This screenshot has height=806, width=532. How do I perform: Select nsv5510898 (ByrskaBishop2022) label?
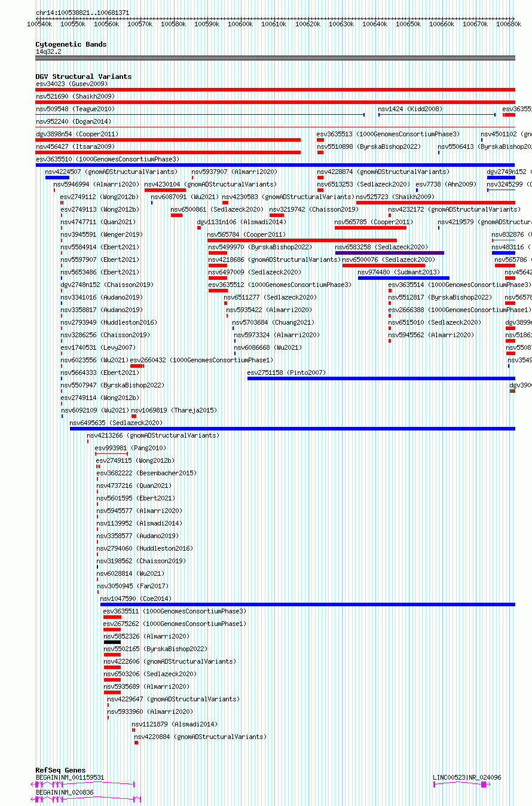[368, 146]
